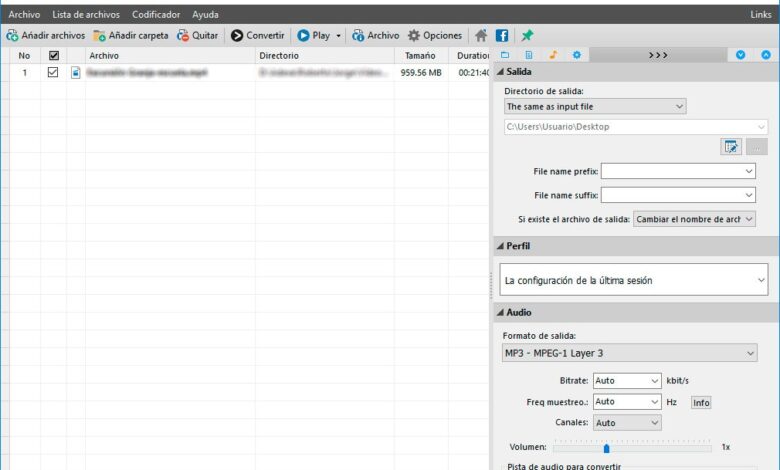Open the Formato de salida MP3 dropdown
780x470 pixels.
pos(629,353)
